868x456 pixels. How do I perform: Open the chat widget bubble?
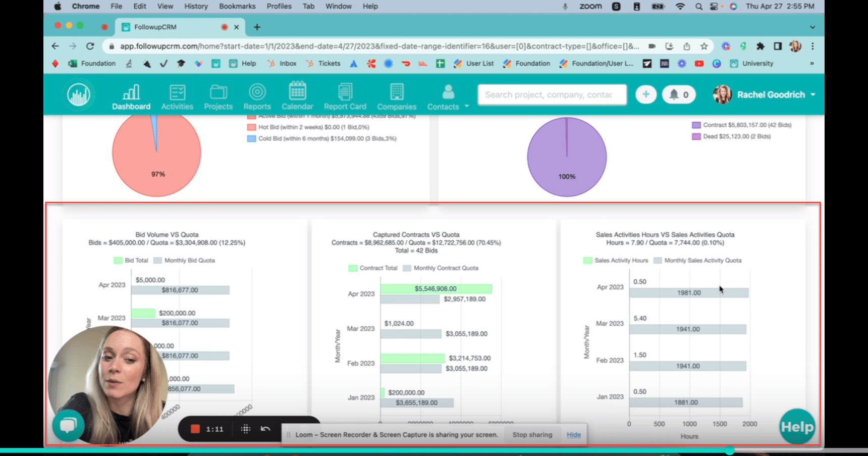[68, 426]
